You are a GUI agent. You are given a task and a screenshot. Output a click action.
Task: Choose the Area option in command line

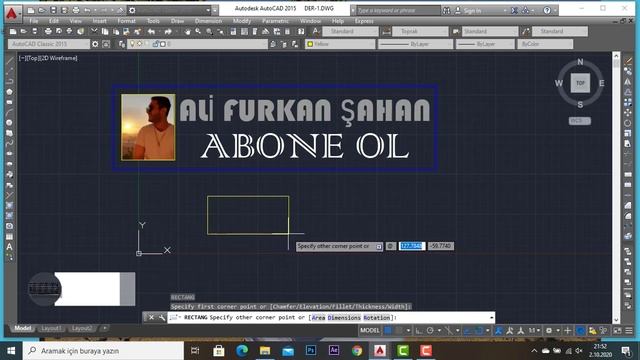[319, 318]
